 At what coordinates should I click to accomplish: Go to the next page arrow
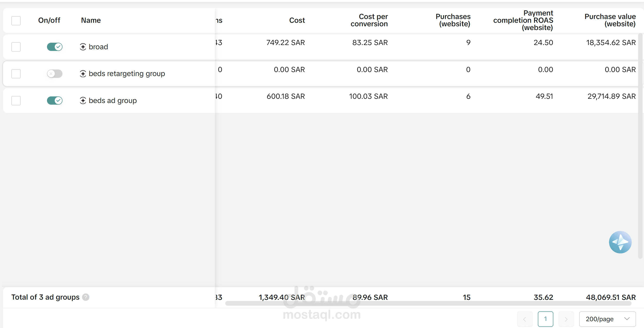pyautogui.click(x=566, y=319)
